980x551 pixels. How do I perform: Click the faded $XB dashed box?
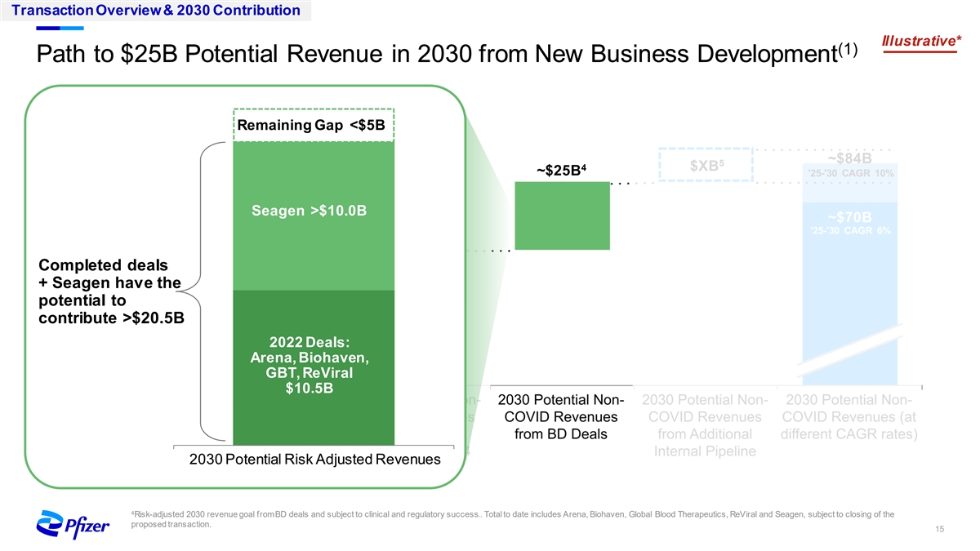coord(704,165)
